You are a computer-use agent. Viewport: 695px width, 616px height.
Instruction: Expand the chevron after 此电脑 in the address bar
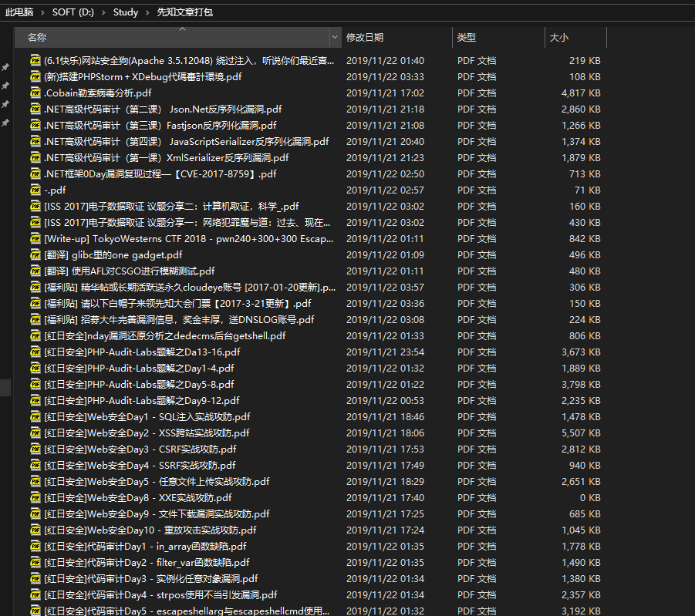pos(42,12)
